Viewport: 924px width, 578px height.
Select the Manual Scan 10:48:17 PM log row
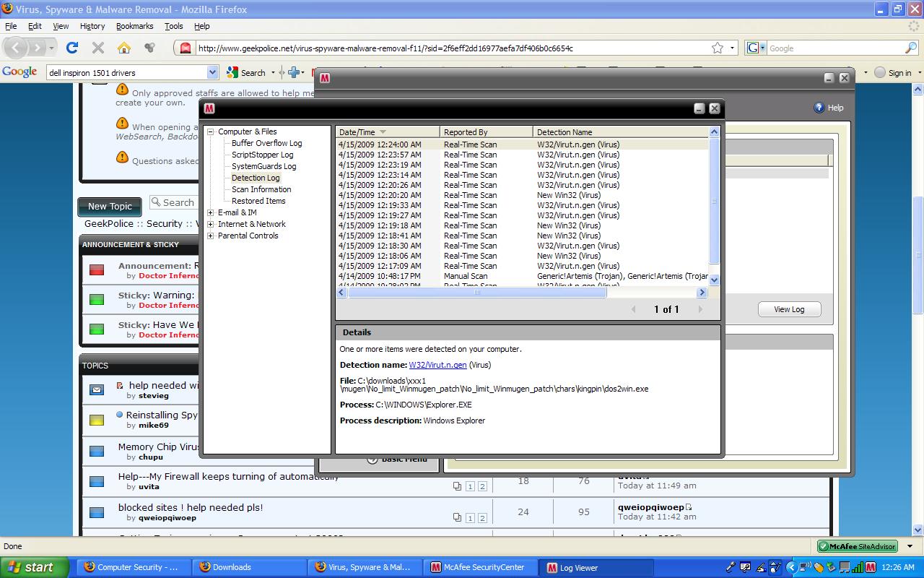coord(523,276)
